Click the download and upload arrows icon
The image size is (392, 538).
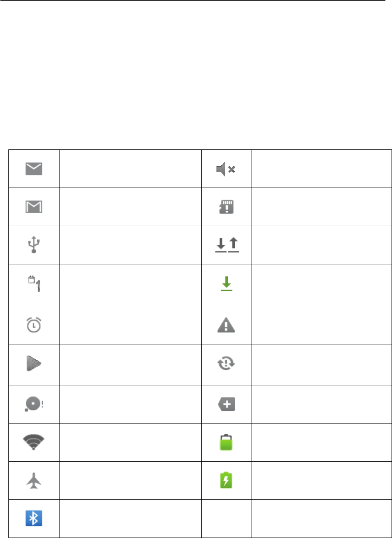pos(227,245)
